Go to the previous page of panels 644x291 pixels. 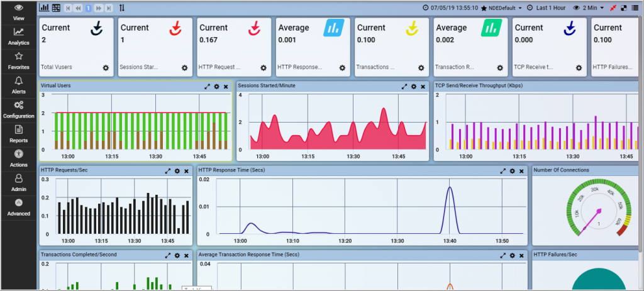pos(78,8)
